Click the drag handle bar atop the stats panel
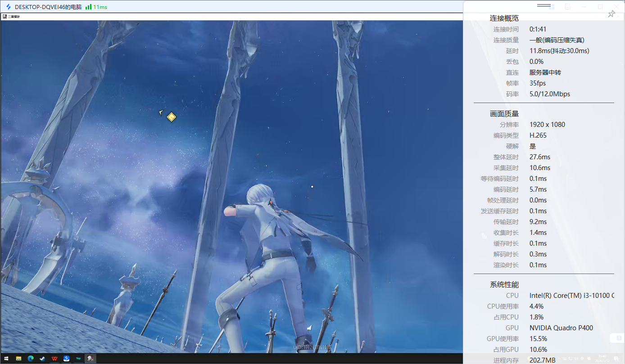 544,5
